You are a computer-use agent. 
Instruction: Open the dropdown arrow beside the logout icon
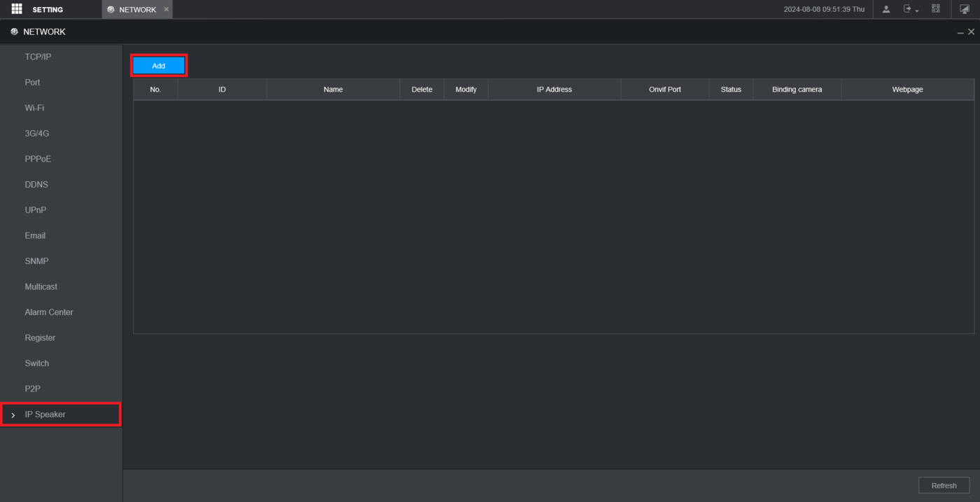[917, 11]
